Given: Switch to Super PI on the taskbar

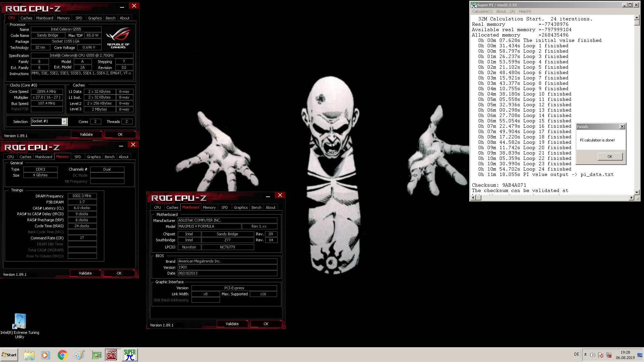Looking at the screenshot, I should (129, 355).
